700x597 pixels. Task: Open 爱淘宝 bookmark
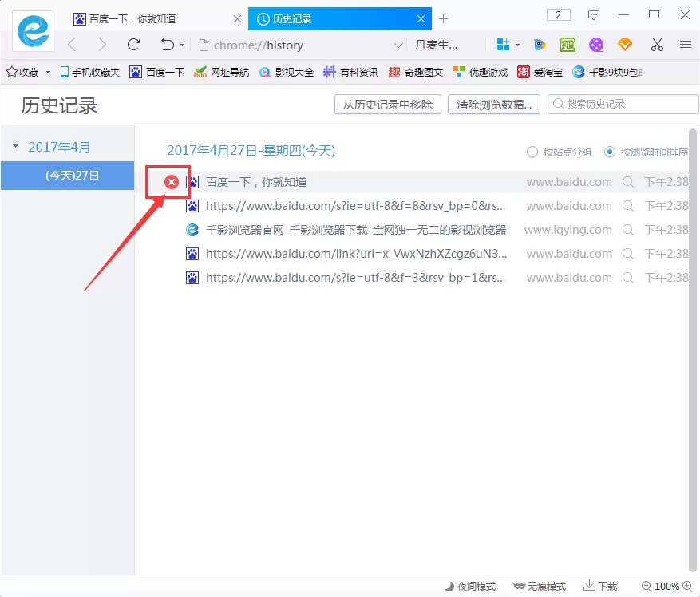pyautogui.click(x=540, y=72)
